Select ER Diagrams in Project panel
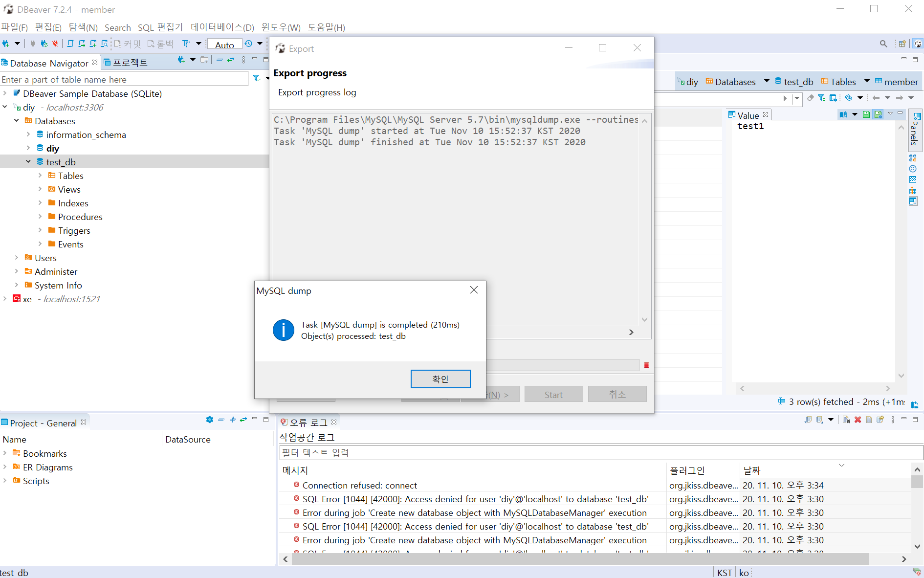 [47, 467]
